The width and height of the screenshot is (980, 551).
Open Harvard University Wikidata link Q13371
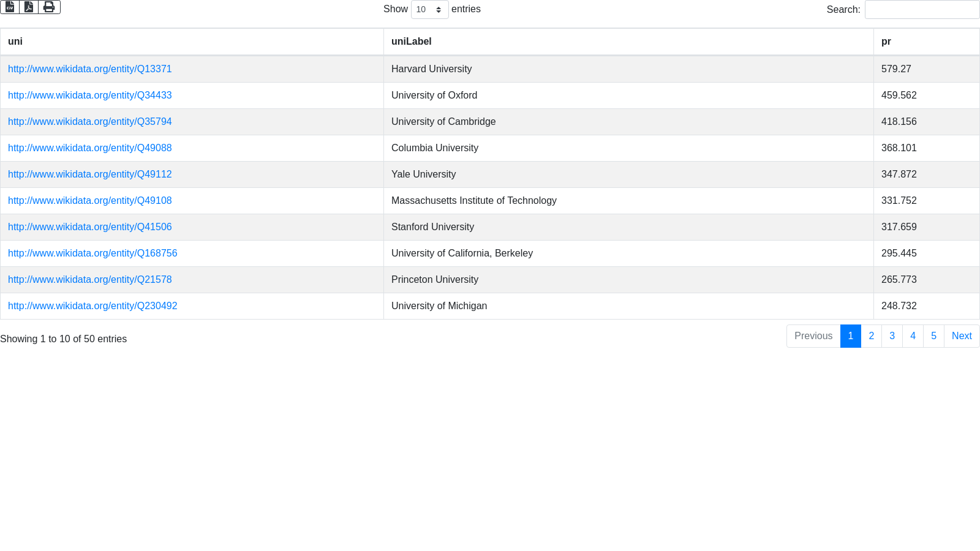pos(89,69)
